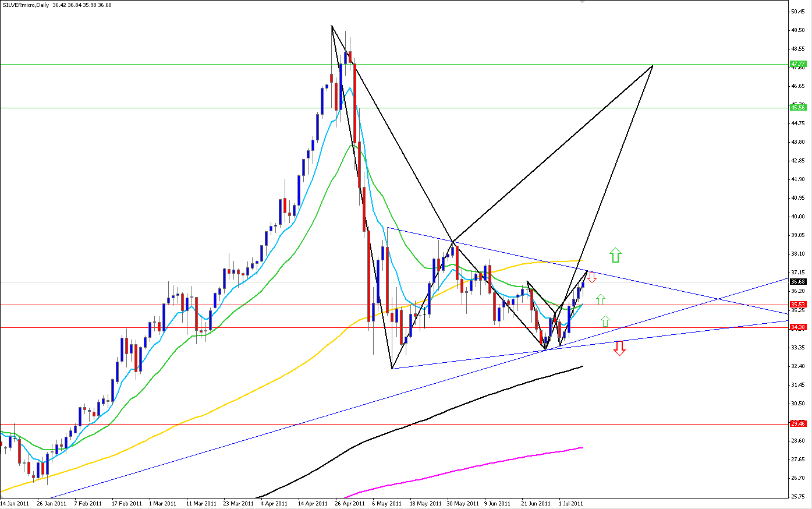Viewport: 812px width, 509px height.
Task: Click the green 47.77 price level tag
Action: 798,63
